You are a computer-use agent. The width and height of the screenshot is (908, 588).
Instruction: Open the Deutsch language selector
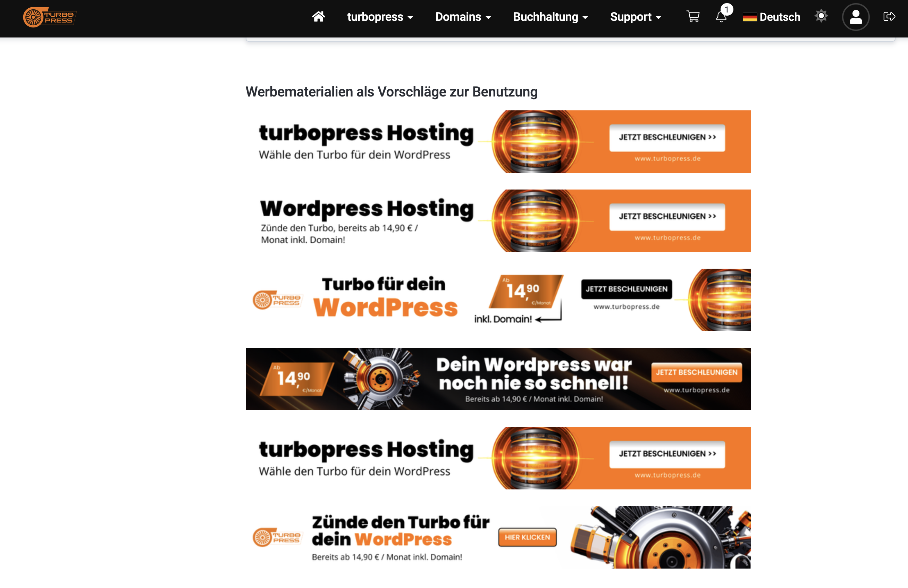780,17
